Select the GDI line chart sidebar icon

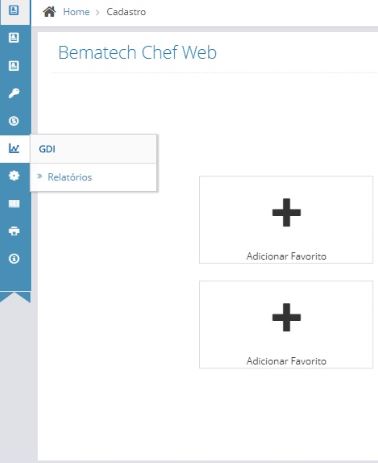click(14, 148)
